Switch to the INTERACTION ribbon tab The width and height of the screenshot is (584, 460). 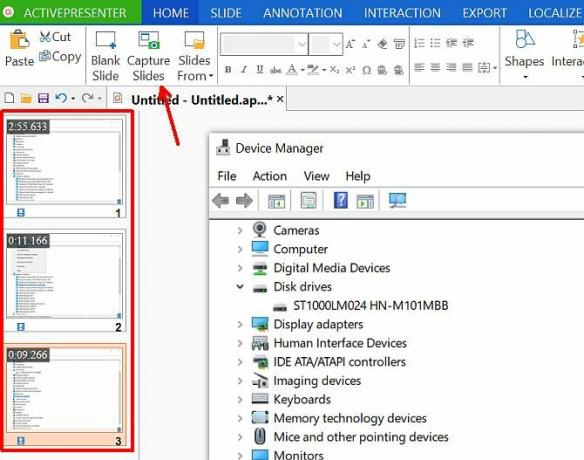point(402,13)
